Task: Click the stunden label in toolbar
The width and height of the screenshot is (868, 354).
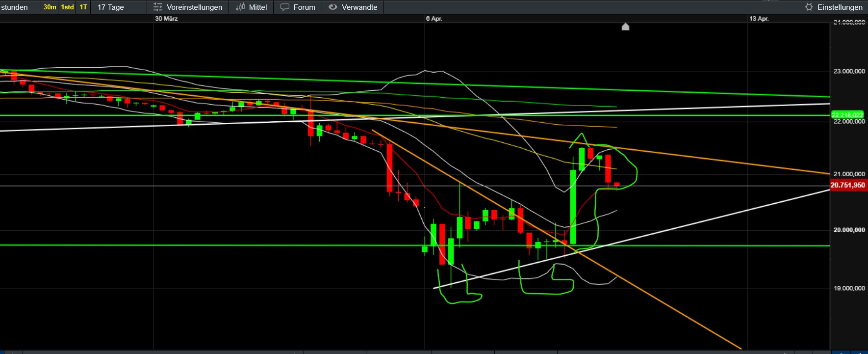Action: [15, 7]
